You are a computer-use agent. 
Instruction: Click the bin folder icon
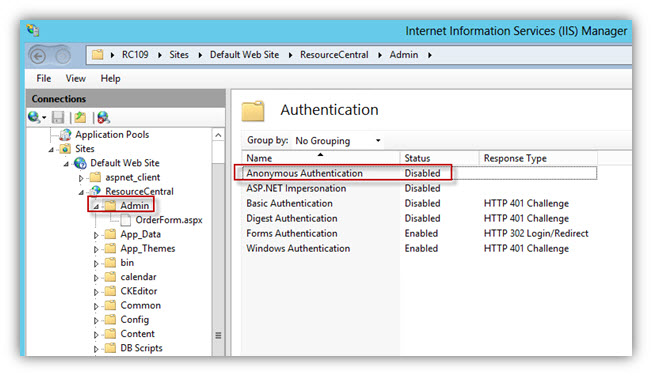click(x=110, y=262)
